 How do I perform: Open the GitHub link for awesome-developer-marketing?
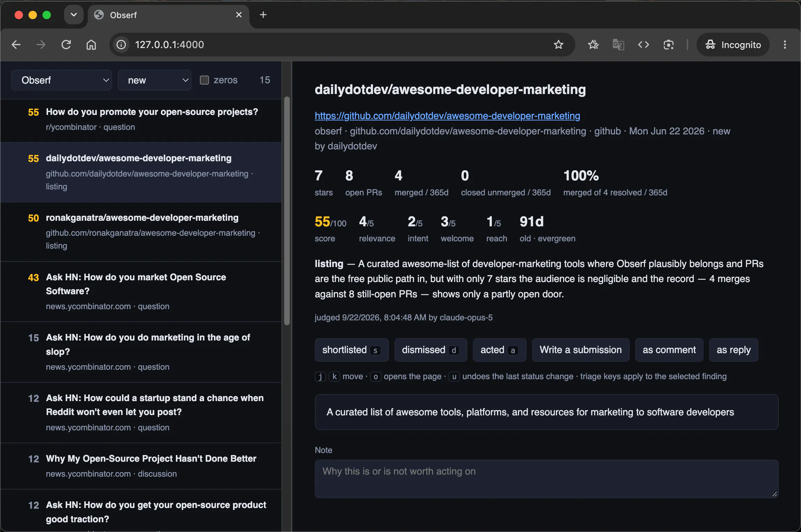448,116
